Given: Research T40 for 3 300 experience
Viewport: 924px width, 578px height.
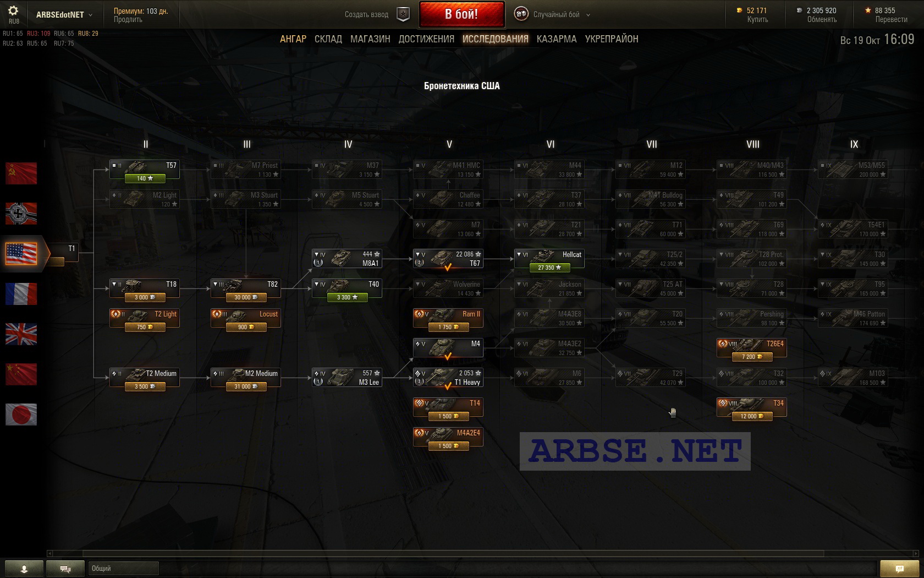Looking at the screenshot, I should tap(347, 297).
